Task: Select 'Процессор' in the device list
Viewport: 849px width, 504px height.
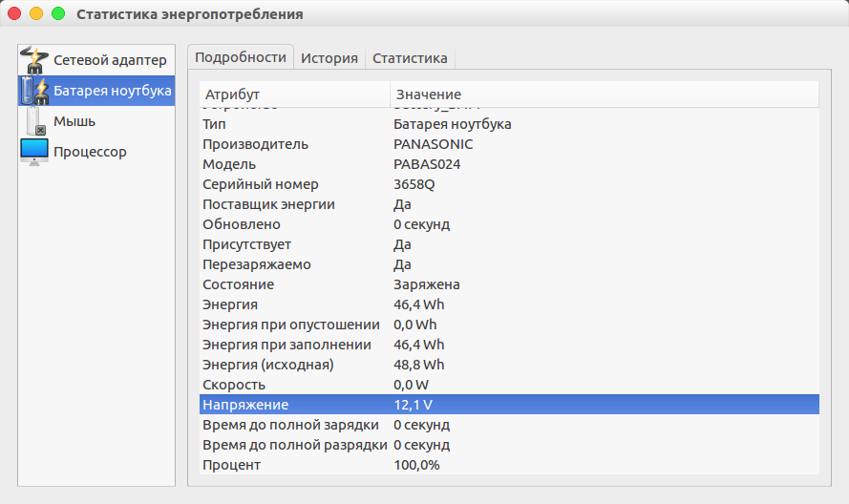Action: click(90, 152)
